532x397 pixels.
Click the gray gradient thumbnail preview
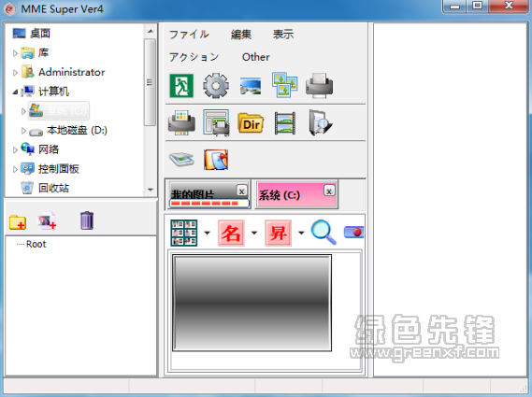click(252, 303)
